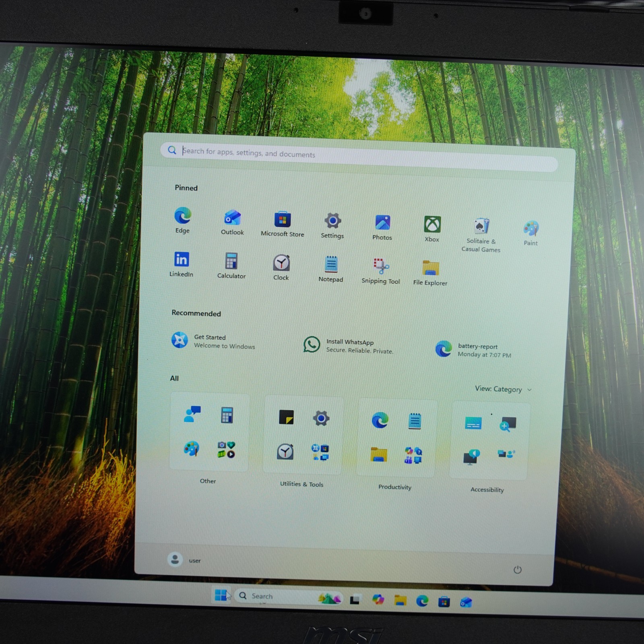This screenshot has height=644, width=644.
Task: Open Edge in the Productivity group
Action: coord(380,420)
